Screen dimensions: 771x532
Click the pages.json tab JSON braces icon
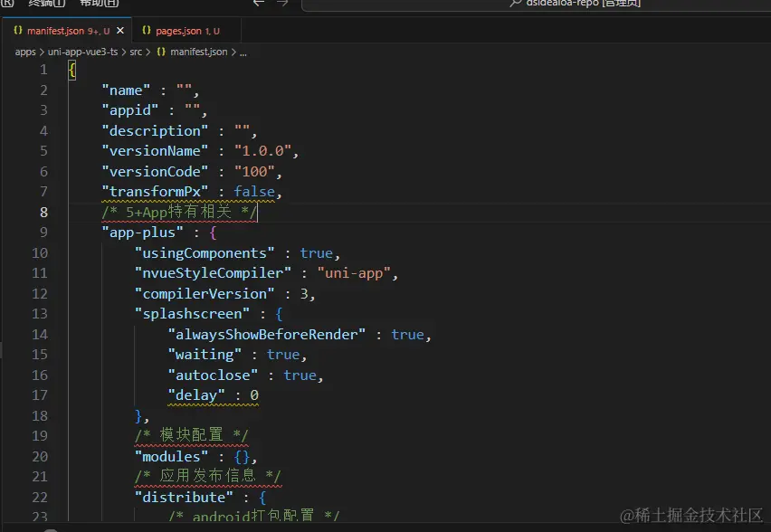point(146,31)
